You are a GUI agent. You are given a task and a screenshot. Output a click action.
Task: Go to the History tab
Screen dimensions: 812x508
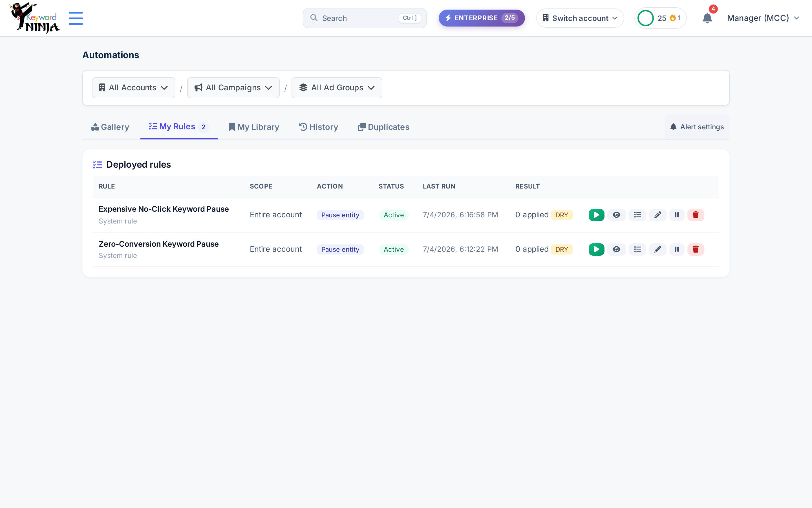coord(318,127)
